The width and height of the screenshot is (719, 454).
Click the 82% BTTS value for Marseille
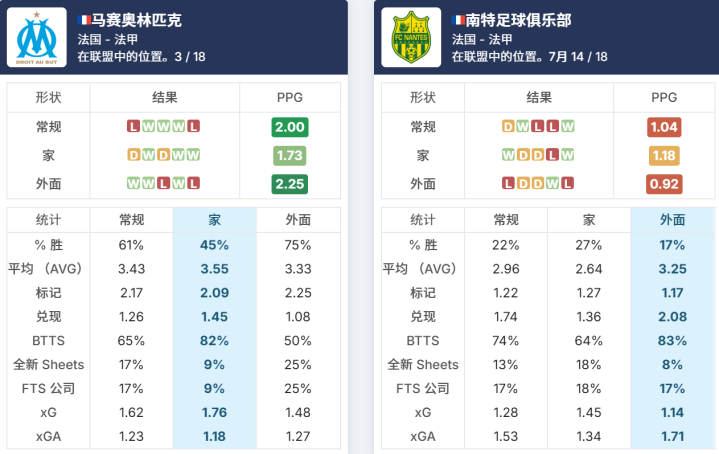click(x=214, y=340)
